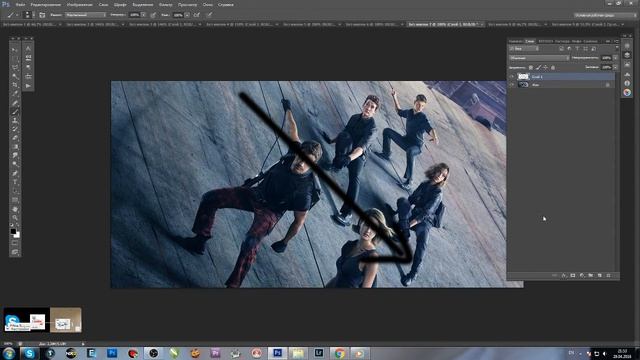
Task: Open the Brush Preset picker
Action: point(28,15)
